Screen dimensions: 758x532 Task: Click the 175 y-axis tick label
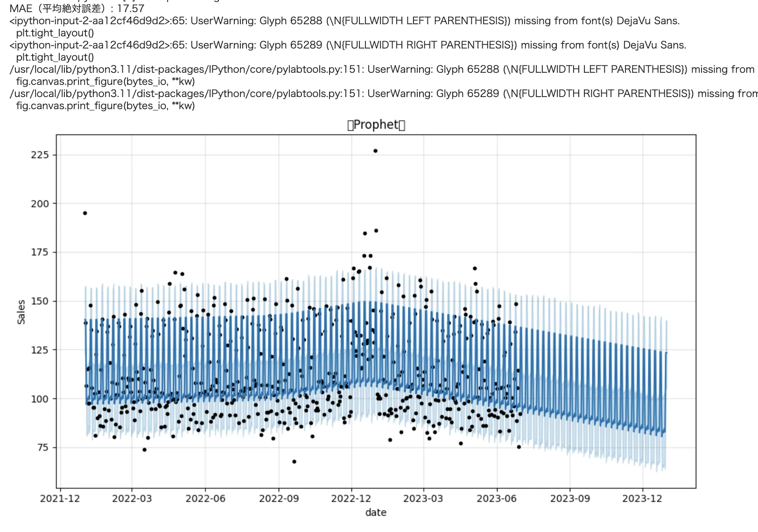40,252
